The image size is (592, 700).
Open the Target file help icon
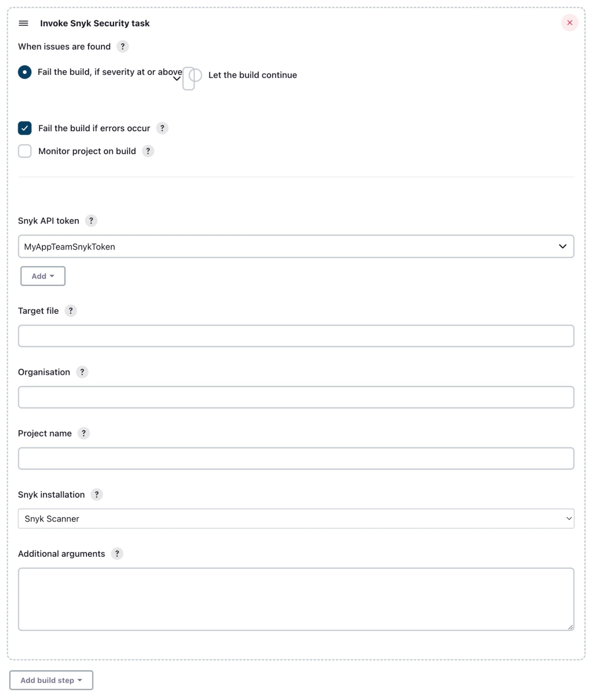[71, 311]
